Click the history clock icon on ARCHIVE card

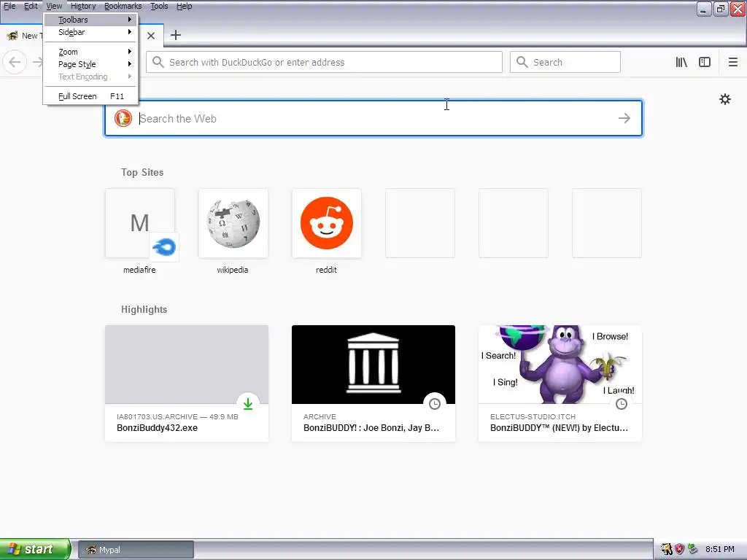[435, 404]
